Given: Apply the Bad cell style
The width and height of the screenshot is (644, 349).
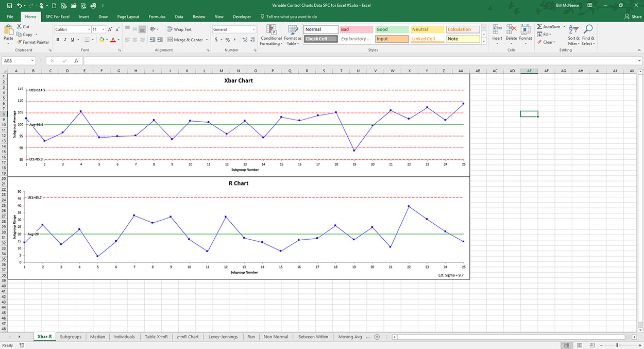Looking at the screenshot, I should point(356,29).
